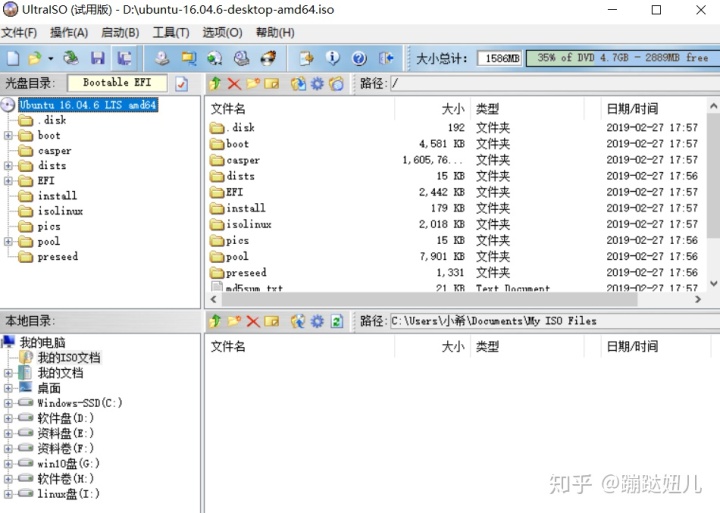This screenshot has width=720, height=513.
Task: Open the info bubble icon in the main toolbar
Action: (332, 58)
